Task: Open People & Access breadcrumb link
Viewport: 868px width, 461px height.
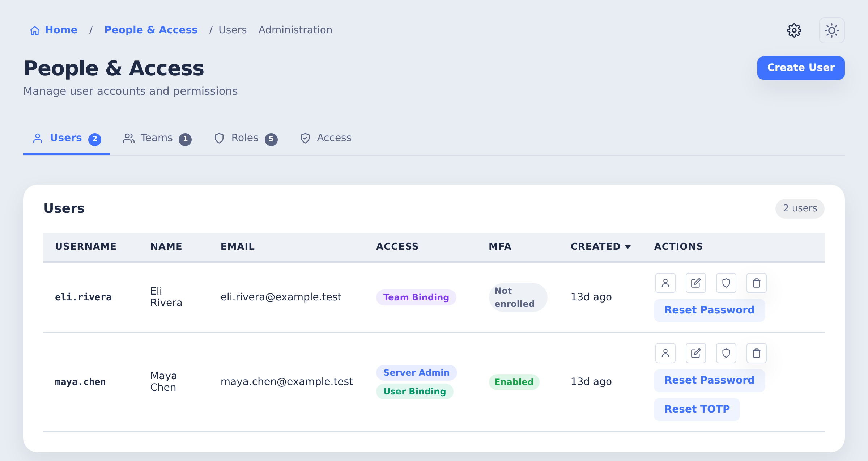Action: tap(151, 30)
